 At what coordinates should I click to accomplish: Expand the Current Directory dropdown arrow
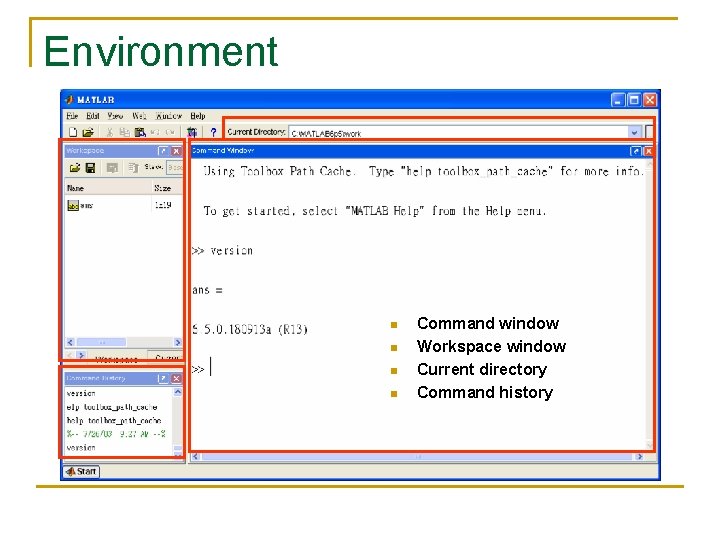(635, 132)
